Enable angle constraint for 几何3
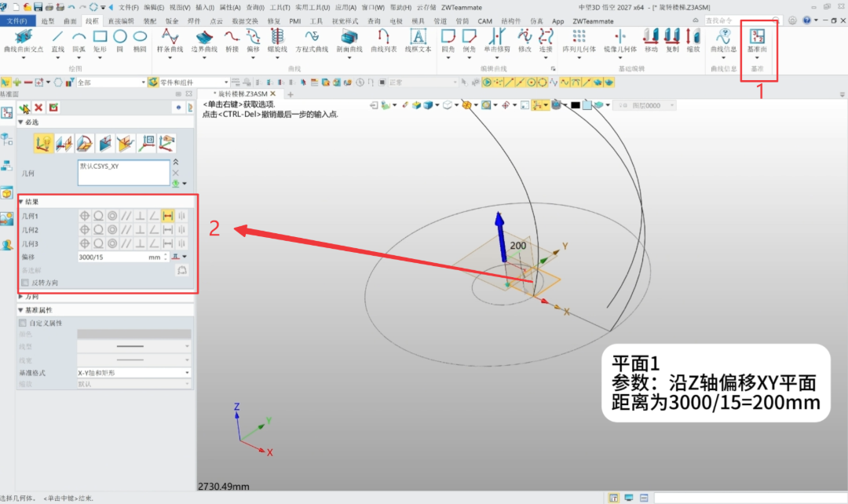The image size is (848, 504). (154, 244)
